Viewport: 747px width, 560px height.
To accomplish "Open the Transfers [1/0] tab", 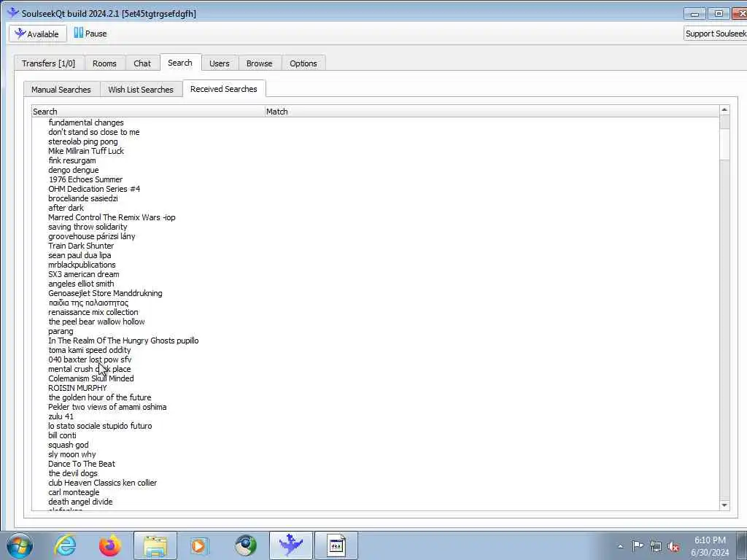I will click(x=49, y=63).
